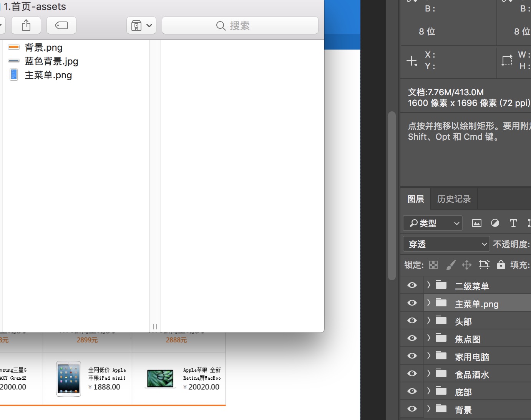The image size is (531, 420).
Task: Open the 穿透 blend mode dropdown
Action: pos(446,244)
